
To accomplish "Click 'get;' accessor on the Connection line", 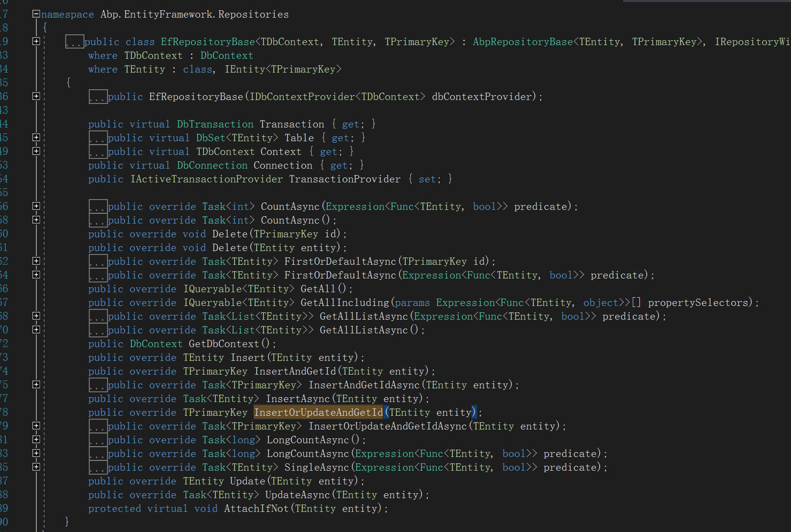I will click(342, 166).
